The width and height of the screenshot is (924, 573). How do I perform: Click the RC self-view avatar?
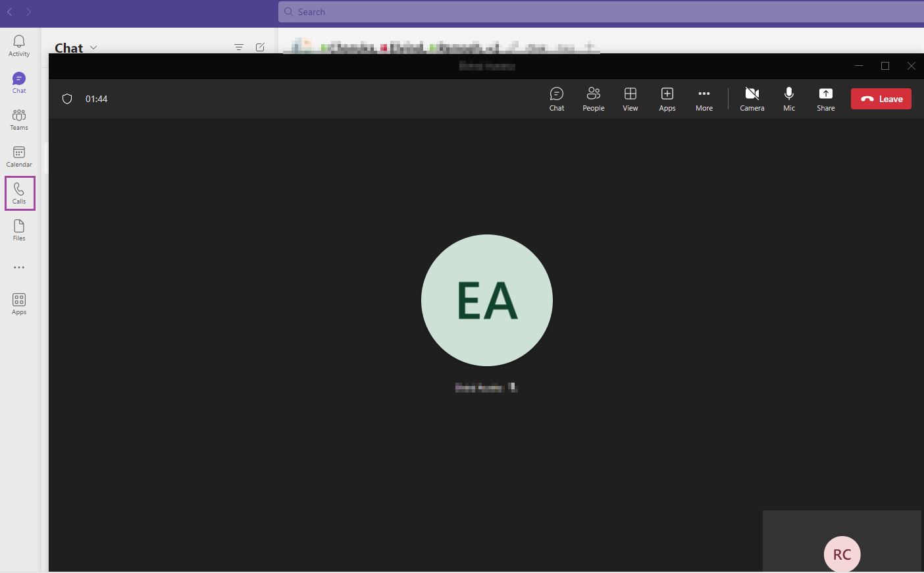point(842,554)
